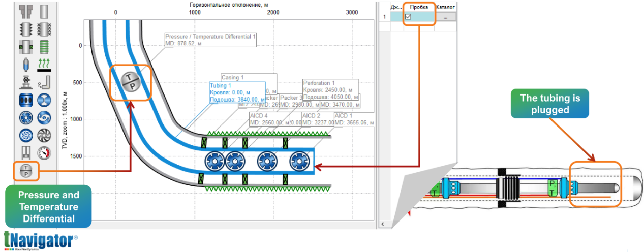Viewport: 644px width, 252px height.
Task: Select the gray U-shaped tube tool
Action: 25,153
